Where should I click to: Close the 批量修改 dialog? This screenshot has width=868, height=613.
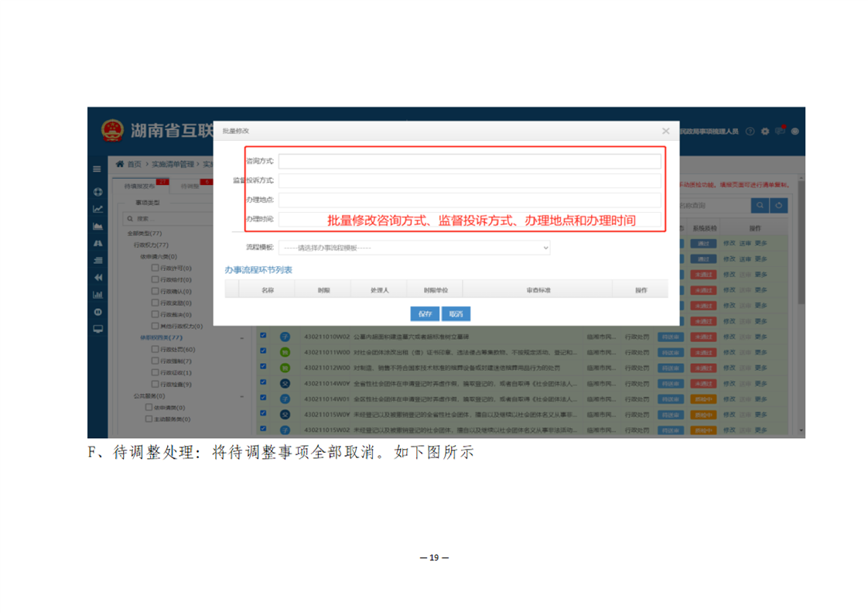pyautogui.click(x=666, y=132)
